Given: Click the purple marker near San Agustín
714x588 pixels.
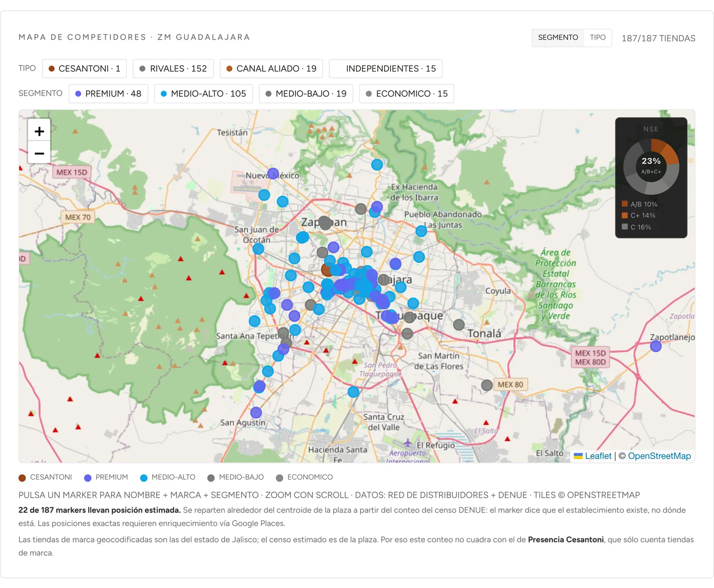Looking at the screenshot, I should [256, 412].
